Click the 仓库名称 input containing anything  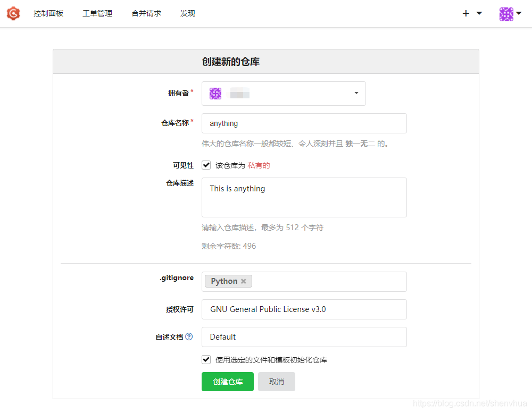pos(304,123)
